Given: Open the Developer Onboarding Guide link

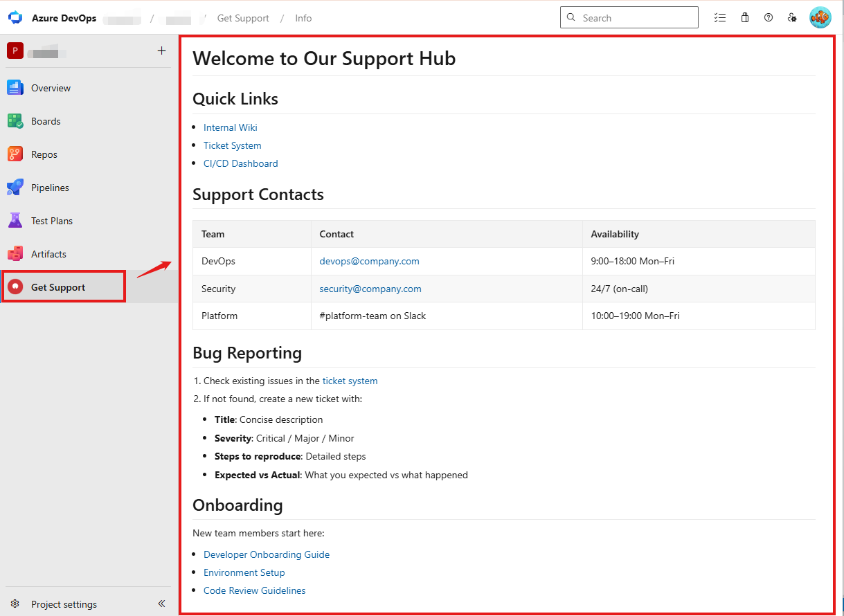Looking at the screenshot, I should [267, 554].
